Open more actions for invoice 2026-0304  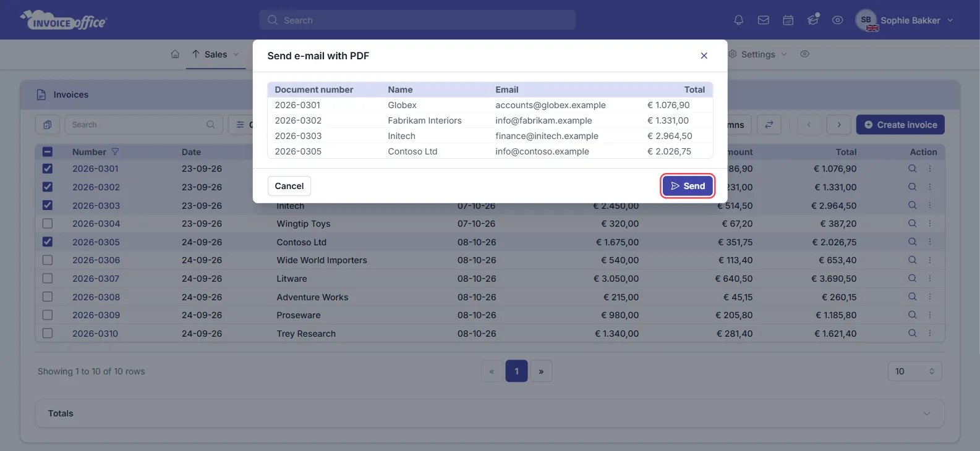(x=929, y=224)
